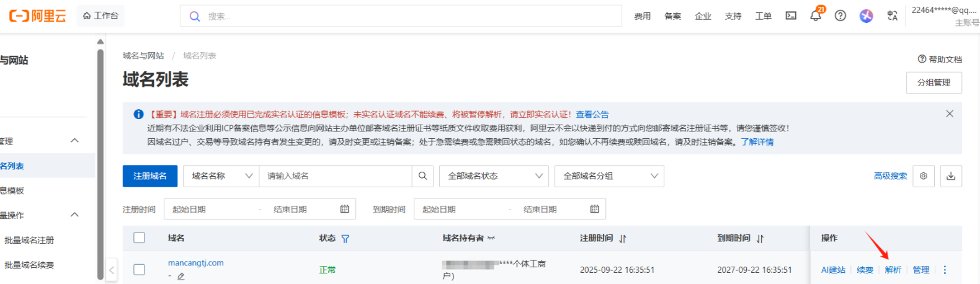Screen dimensions: 980x284
Task: Check the mancangtj.com row checkbox
Action: click(140, 270)
